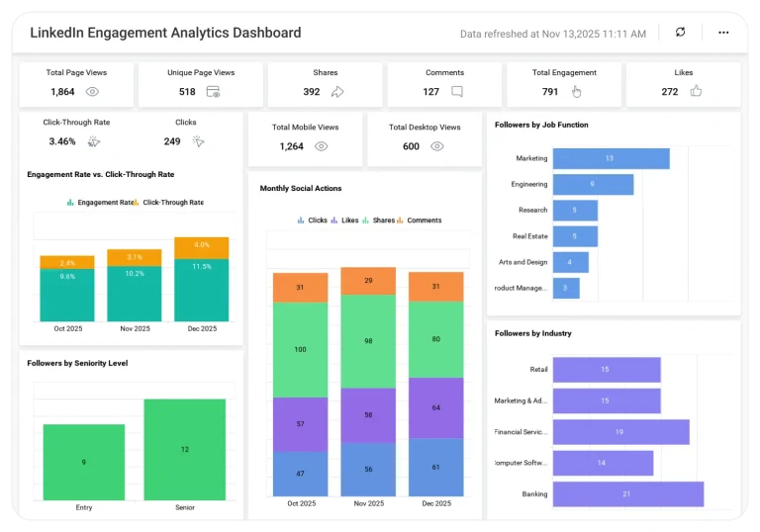Click the Unique Page Views value 518
Screen dimensions: 760x532
coord(187,92)
